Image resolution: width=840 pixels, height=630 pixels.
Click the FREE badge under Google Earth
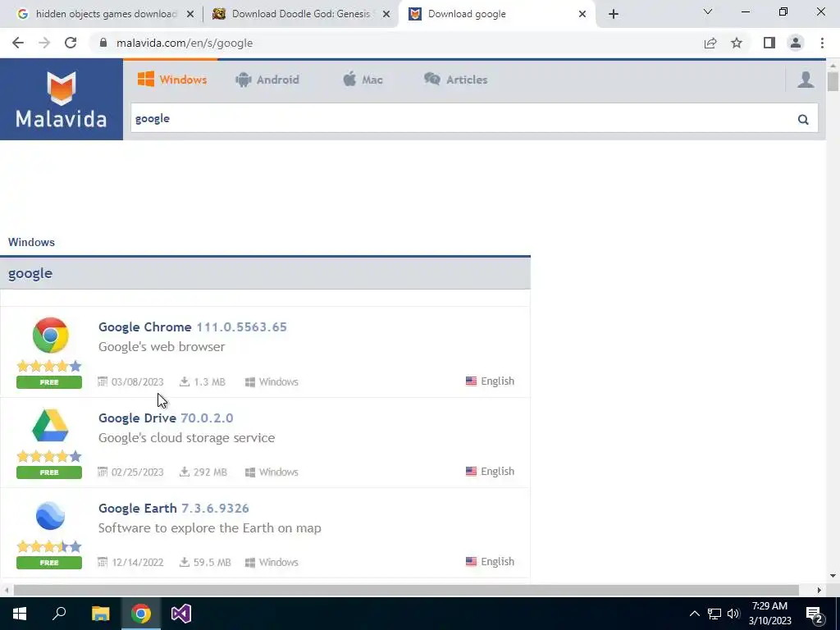(49, 563)
